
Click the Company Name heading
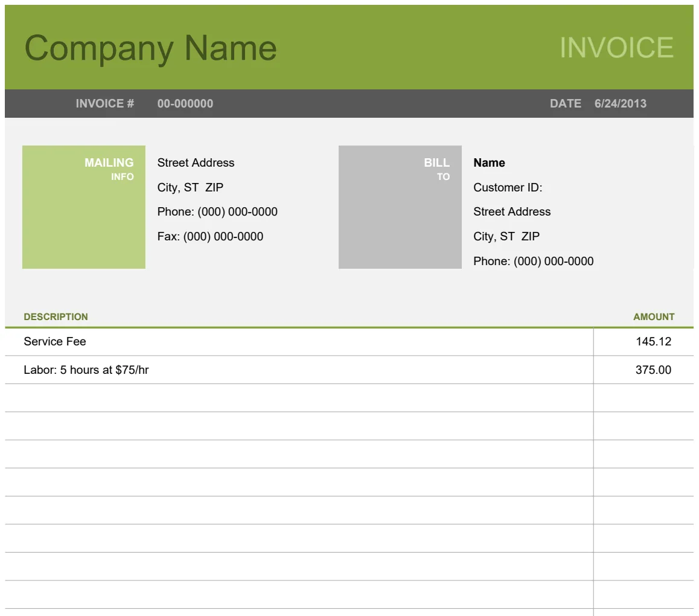tap(150, 48)
